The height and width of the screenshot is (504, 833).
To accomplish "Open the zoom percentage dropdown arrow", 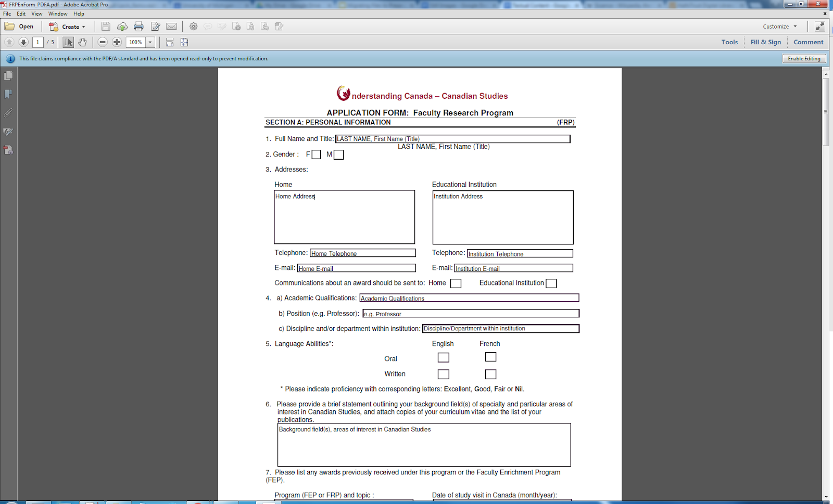I will click(x=150, y=42).
